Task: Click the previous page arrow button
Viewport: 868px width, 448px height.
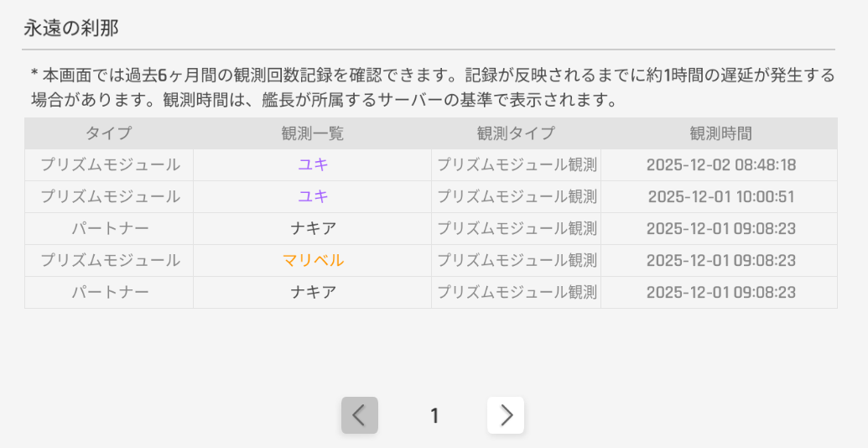Action: [360, 415]
